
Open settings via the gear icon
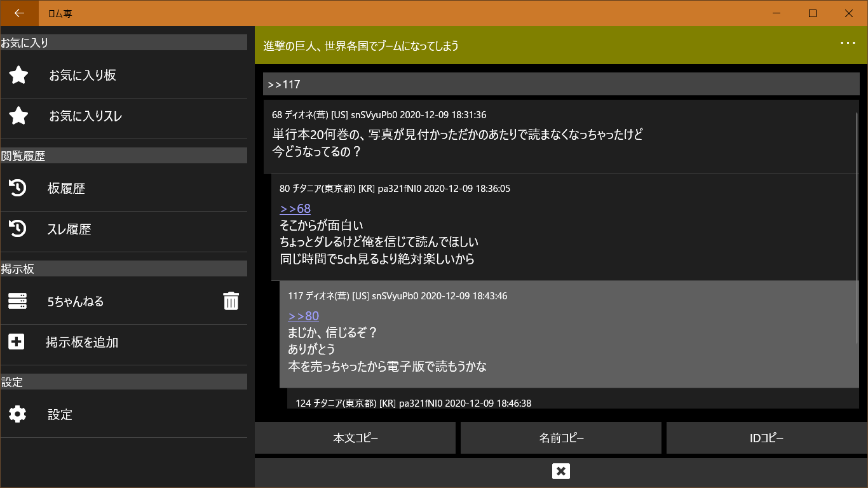(x=18, y=414)
